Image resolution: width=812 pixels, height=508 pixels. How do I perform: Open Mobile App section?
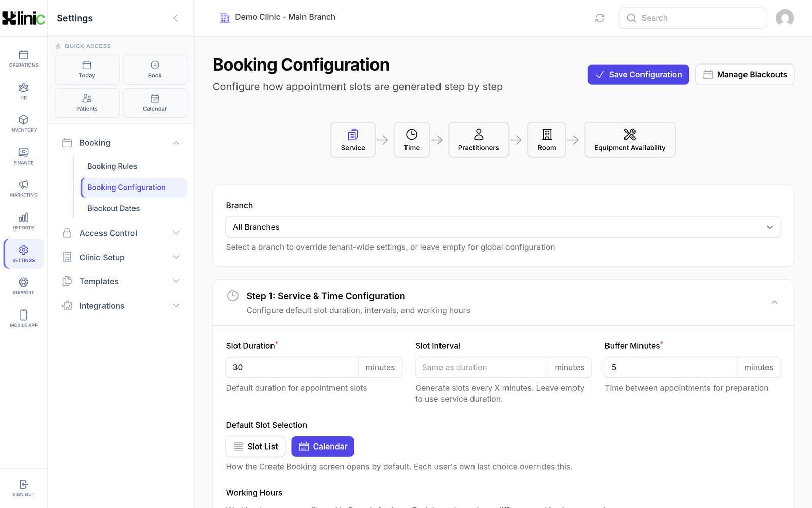click(23, 319)
